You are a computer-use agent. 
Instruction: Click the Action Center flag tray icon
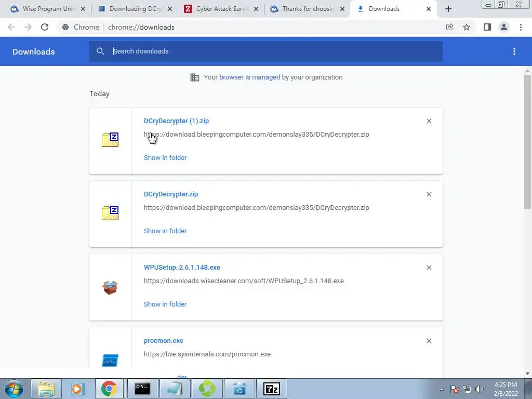click(x=455, y=389)
